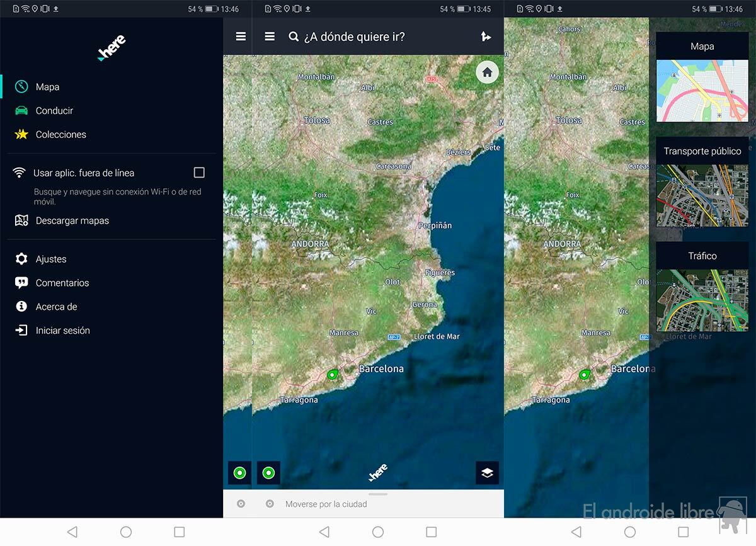Tap the round home button on map
This screenshot has height=546, width=756.
[x=487, y=72]
